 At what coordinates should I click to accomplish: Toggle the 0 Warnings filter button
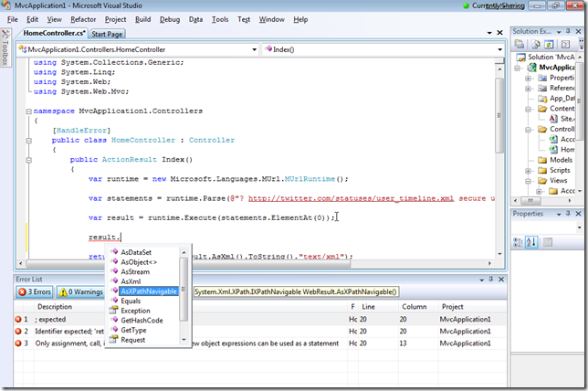tap(80, 292)
